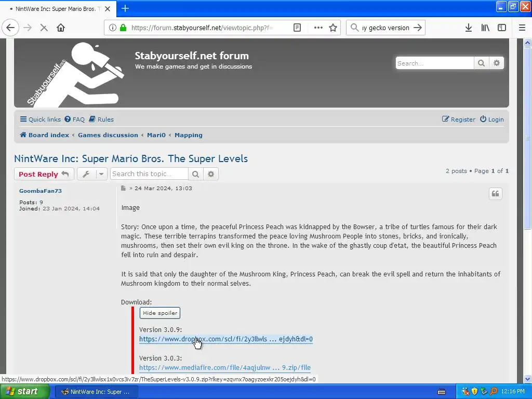The width and height of the screenshot is (532, 399).
Task: Toggle the sidebar icon in toolbar
Action: click(502, 28)
